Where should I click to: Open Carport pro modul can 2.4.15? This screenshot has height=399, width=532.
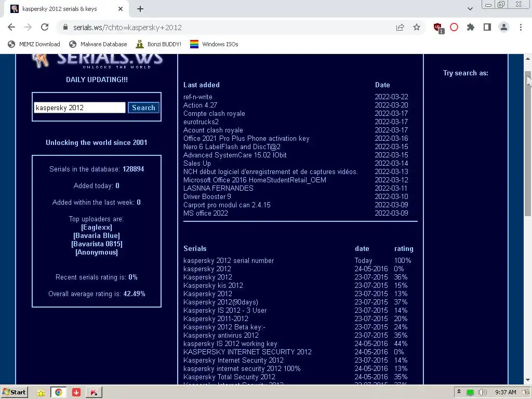227,205
